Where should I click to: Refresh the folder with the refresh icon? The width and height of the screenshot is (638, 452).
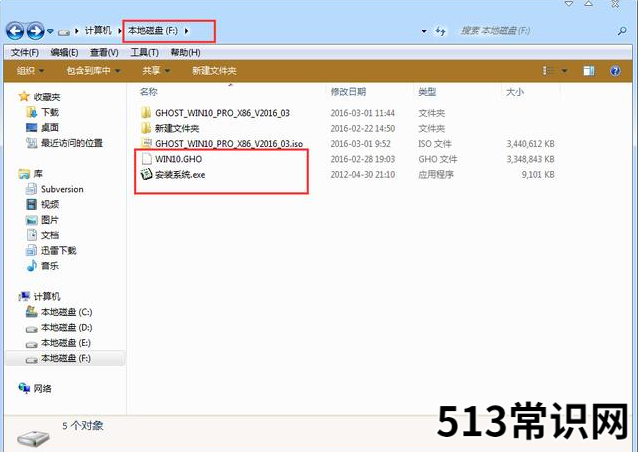[x=440, y=31]
